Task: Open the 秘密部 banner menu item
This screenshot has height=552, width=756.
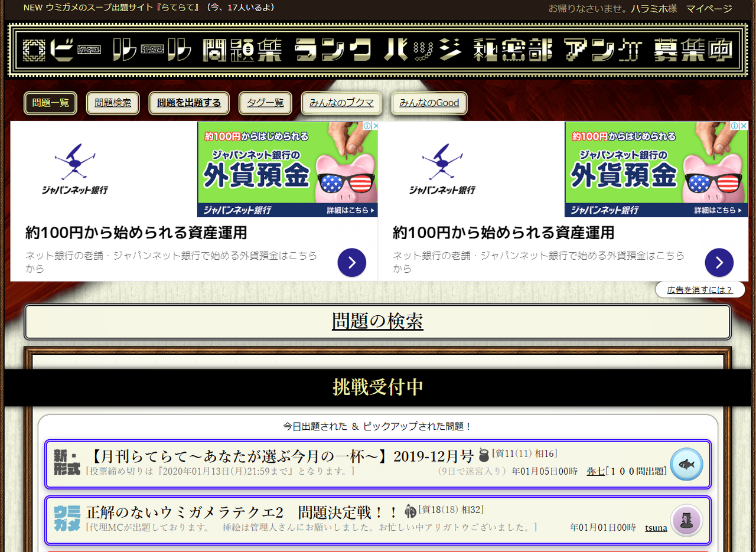Action: coord(513,50)
